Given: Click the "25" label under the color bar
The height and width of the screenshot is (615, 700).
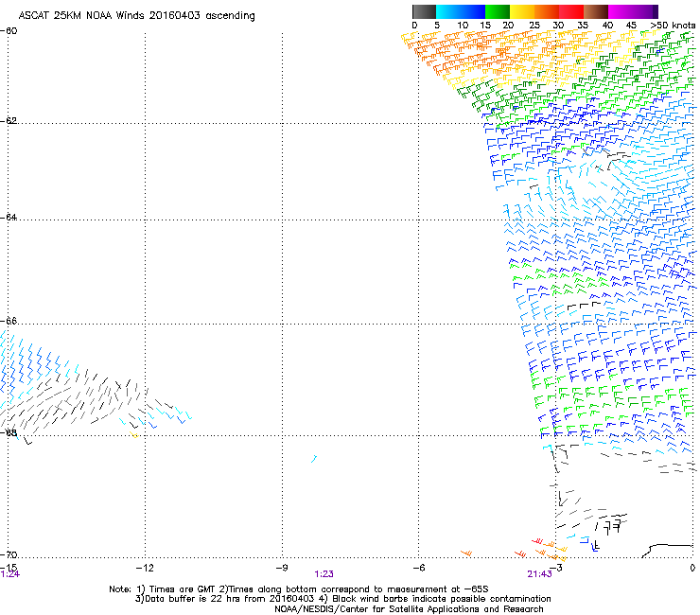Looking at the screenshot, I should [534, 26].
